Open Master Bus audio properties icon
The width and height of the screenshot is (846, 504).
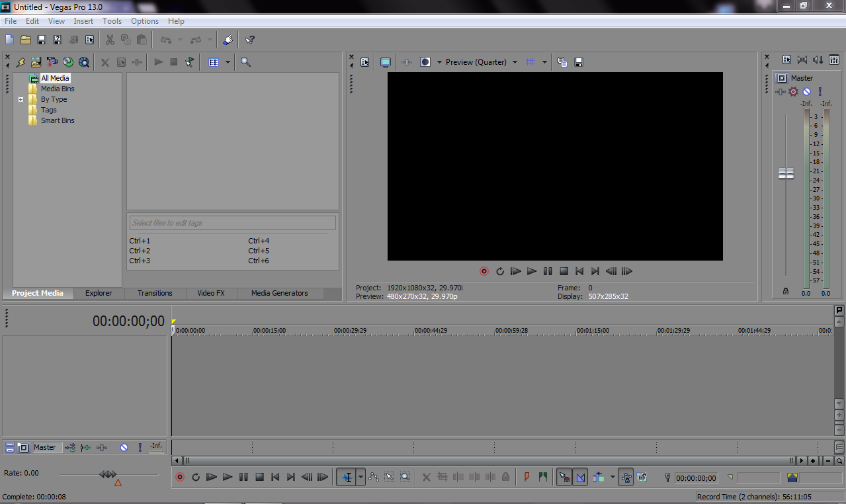click(786, 60)
